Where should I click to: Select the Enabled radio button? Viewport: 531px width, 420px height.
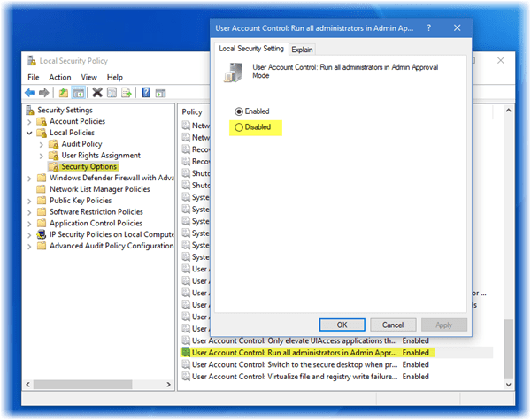(239, 111)
